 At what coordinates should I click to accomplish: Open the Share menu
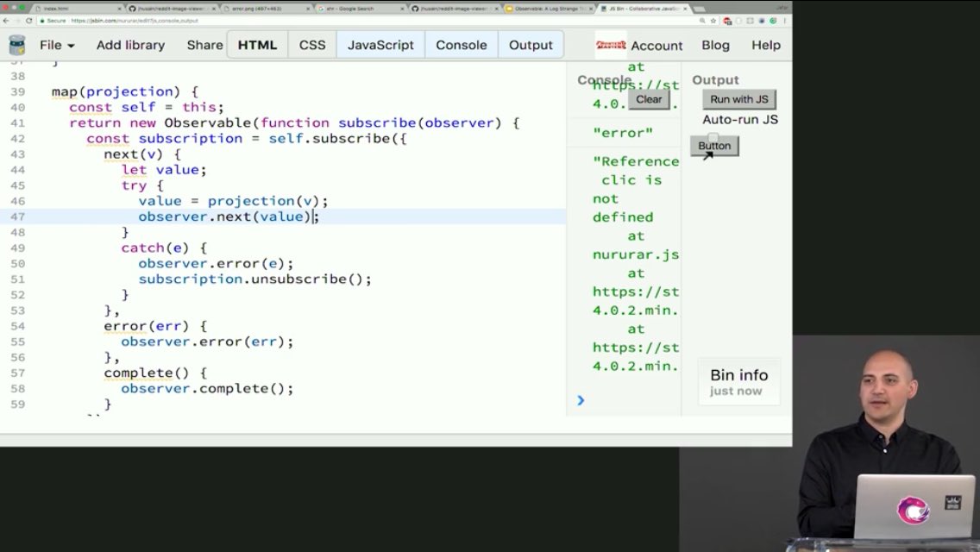(x=204, y=45)
